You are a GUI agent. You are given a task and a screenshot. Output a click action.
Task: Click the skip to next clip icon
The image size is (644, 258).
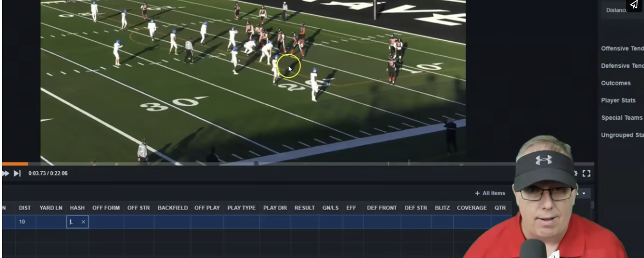click(17, 173)
